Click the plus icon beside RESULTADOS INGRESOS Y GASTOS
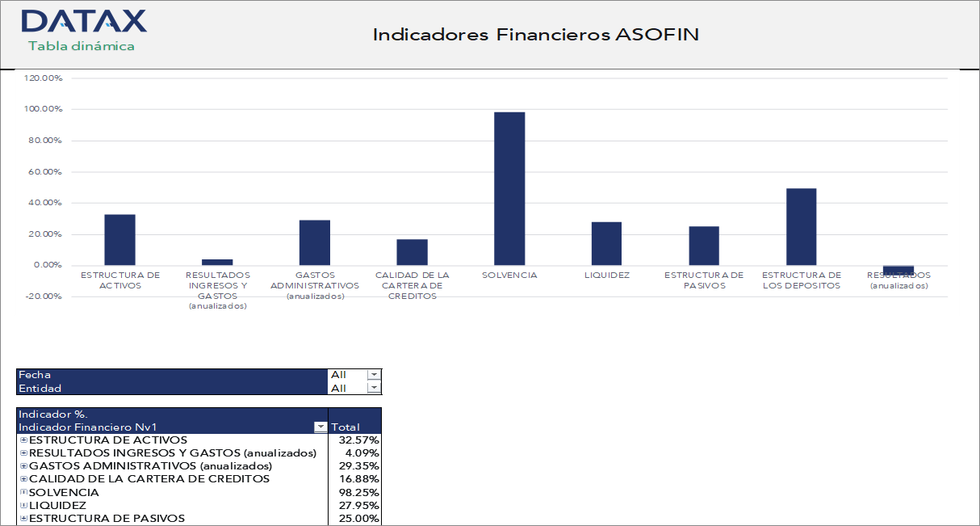Image resolution: width=980 pixels, height=526 pixels. pos(23,452)
